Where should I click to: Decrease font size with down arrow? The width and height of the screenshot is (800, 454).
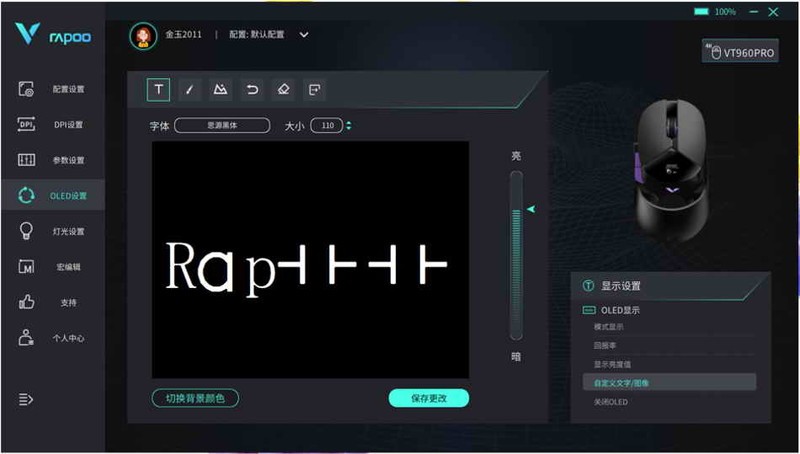(x=348, y=128)
